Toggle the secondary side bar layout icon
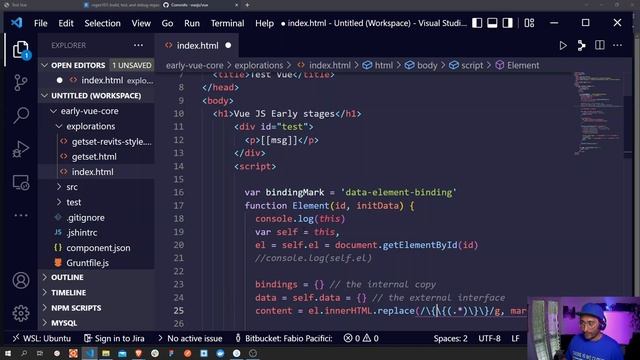 point(507,23)
